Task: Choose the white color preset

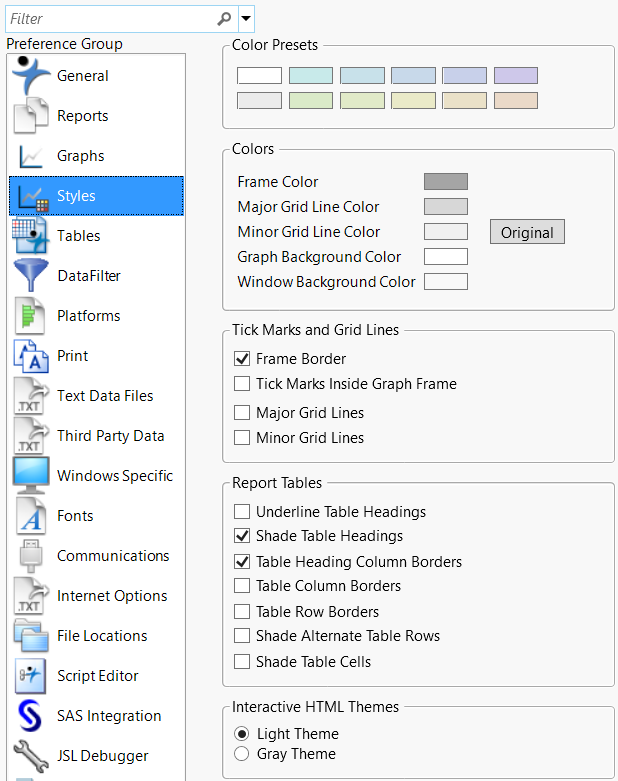Action: pos(259,76)
